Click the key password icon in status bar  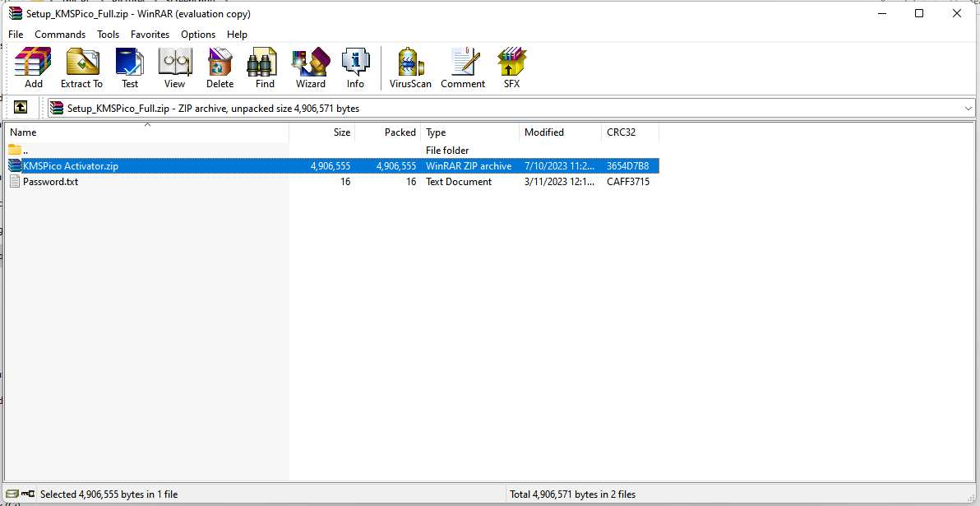coord(28,494)
